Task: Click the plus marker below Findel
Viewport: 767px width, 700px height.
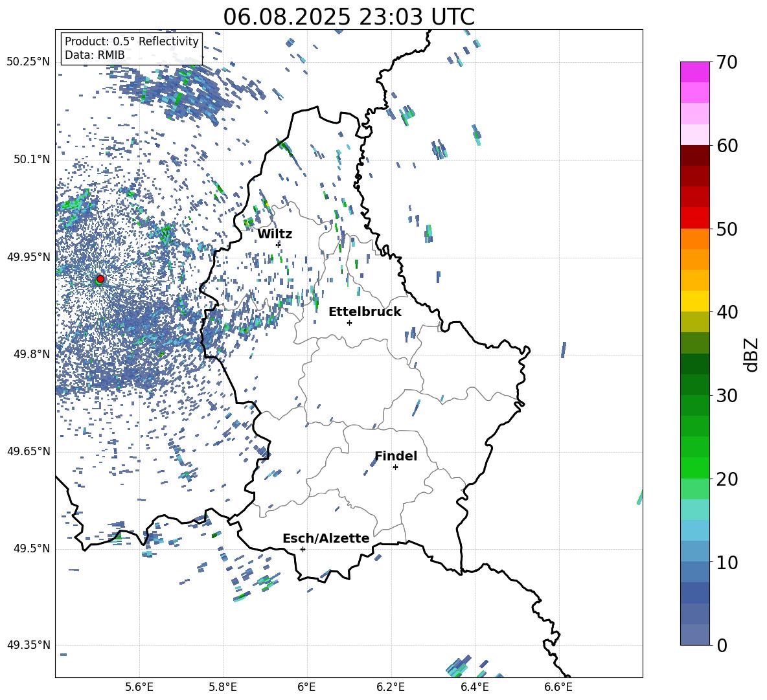Action: tap(395, 468)
